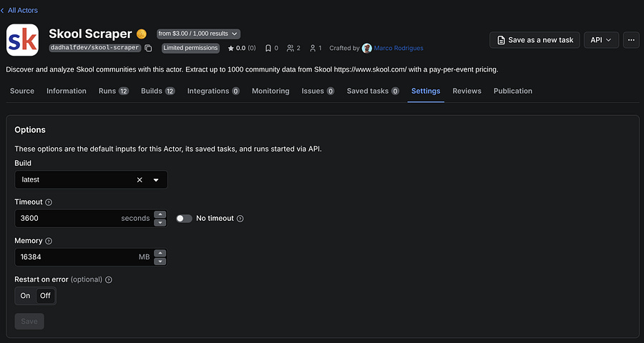The height and width of the screenshot is (343, 644).
Task: Show the Memory help tooltip icon
Action: [49, 241]
